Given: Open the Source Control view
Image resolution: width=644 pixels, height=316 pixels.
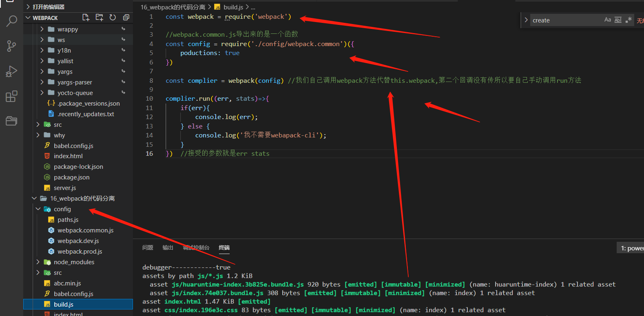Looking at the screenshot, I should coord(11,46).
